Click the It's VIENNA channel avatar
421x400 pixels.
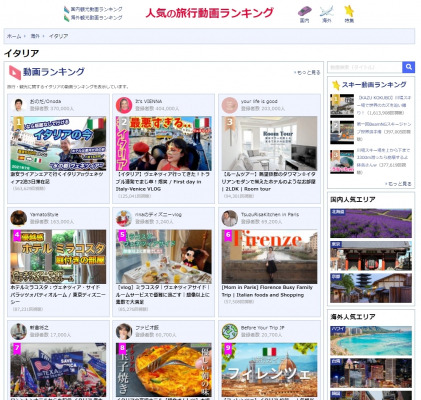pyautogui.click(x=124, y=105)
